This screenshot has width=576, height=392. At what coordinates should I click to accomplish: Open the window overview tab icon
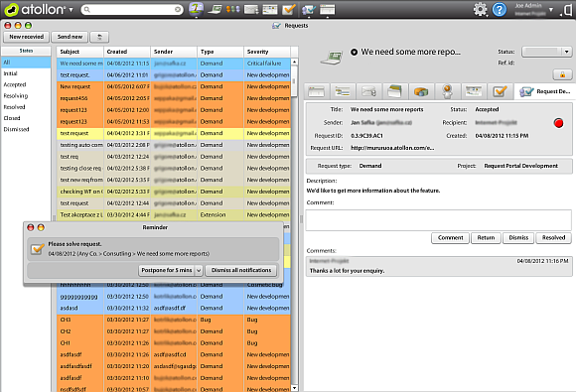[316, 91]
